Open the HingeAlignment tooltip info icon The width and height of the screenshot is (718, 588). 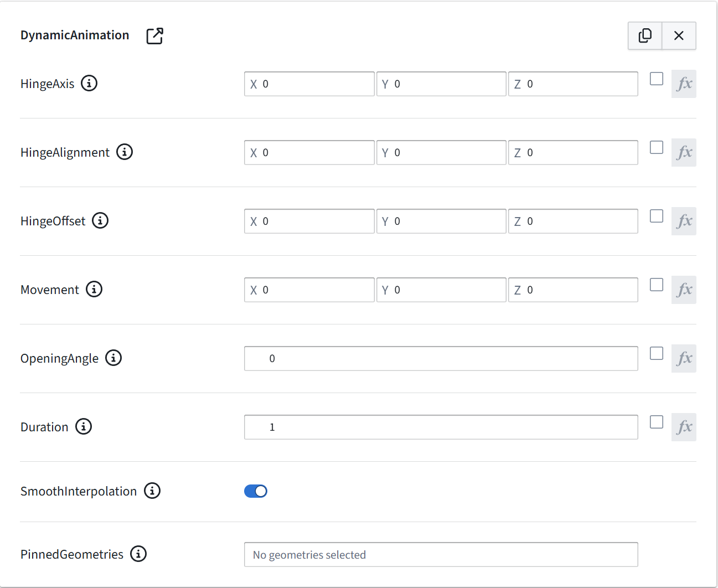point(125,152)
